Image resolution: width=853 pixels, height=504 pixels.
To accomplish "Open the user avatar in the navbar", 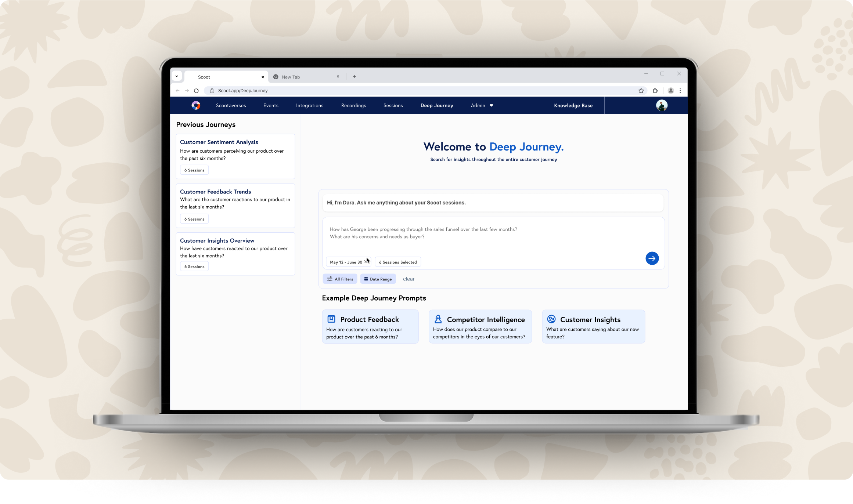I will (x=662, y=105).
